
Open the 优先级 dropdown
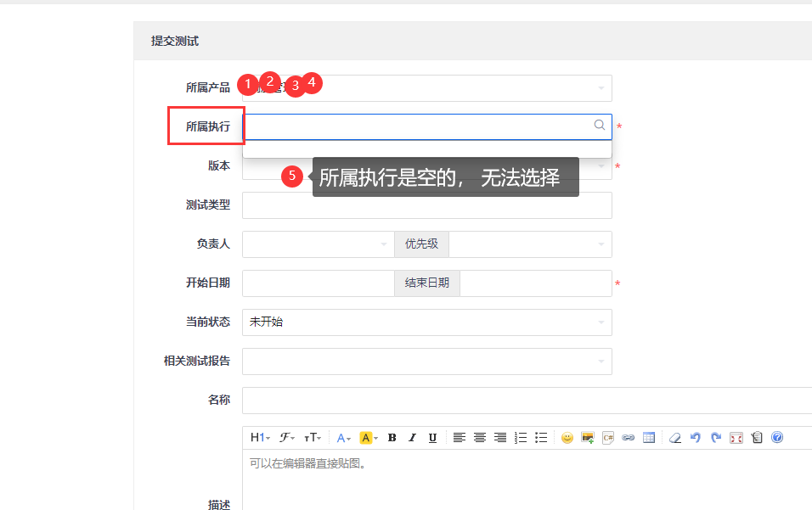530,244
